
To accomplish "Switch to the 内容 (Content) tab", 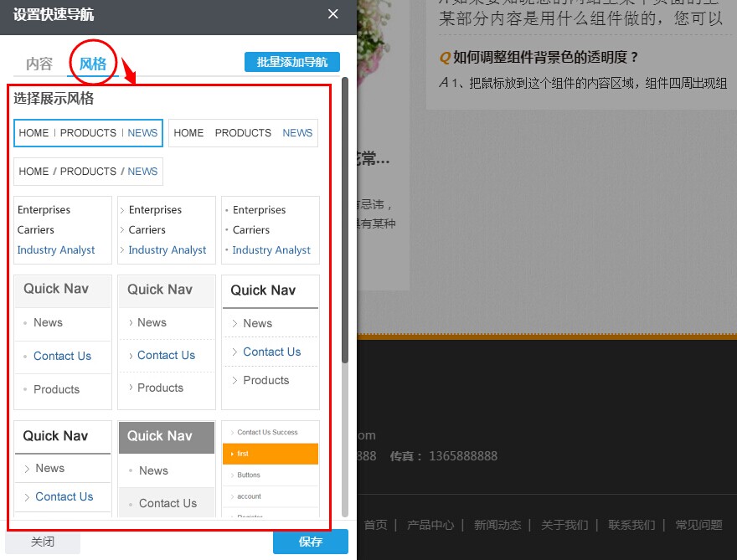I will pyautogui.click(x=39, y=62).
